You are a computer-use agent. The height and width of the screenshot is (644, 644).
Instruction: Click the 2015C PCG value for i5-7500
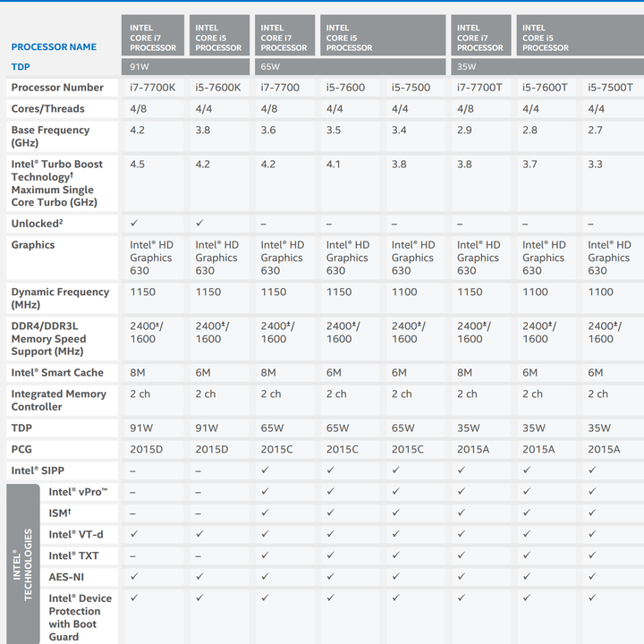[x=408, y=449]
